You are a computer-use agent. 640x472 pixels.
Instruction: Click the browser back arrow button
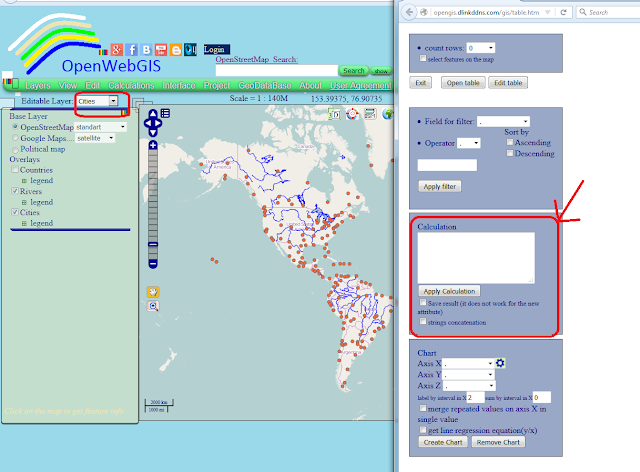tap(409, 12)
